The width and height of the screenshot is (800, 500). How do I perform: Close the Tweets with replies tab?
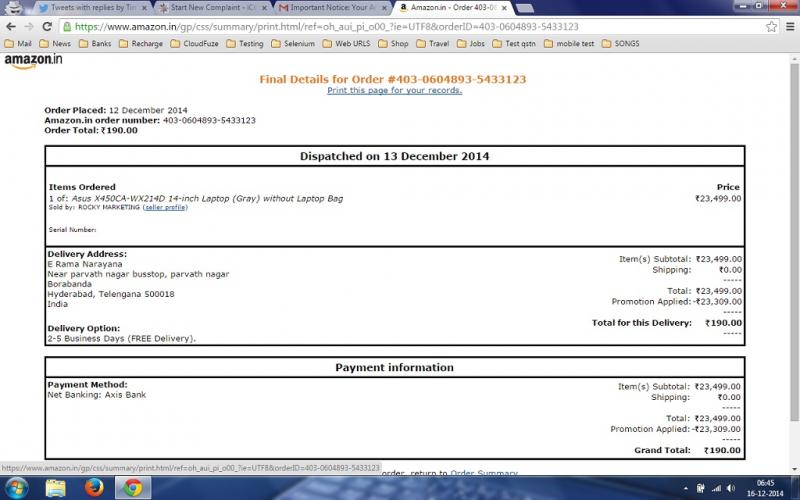coord(144,8)
